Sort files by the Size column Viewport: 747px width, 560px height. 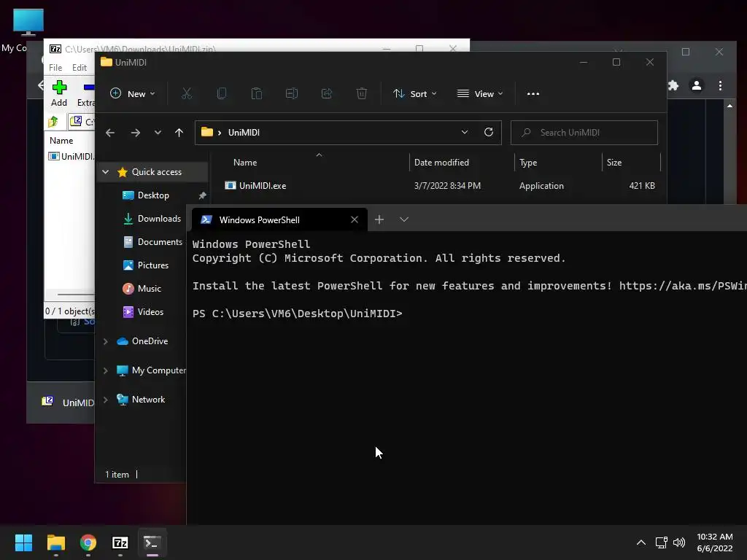[x=614, y=163]
